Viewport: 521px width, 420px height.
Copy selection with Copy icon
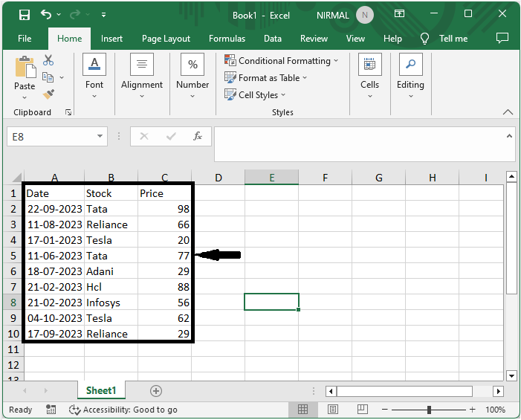(48, 77)
